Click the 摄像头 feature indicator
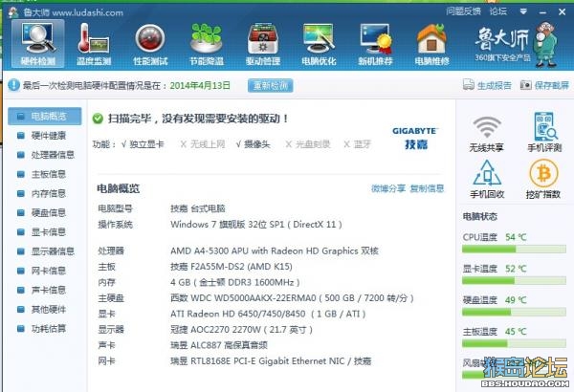Viewport: 574px width, 392px height. (253, 144)
